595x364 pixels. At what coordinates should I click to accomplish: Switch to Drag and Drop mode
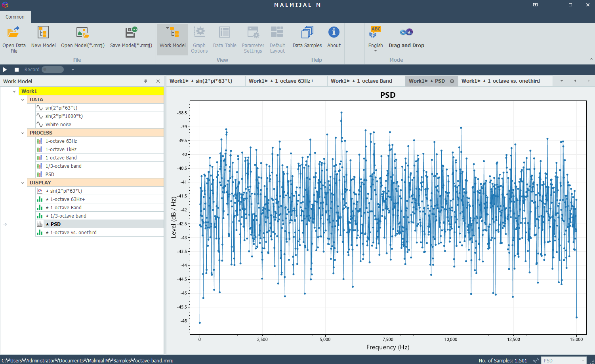pyautogui.click(x=406, y=39)
